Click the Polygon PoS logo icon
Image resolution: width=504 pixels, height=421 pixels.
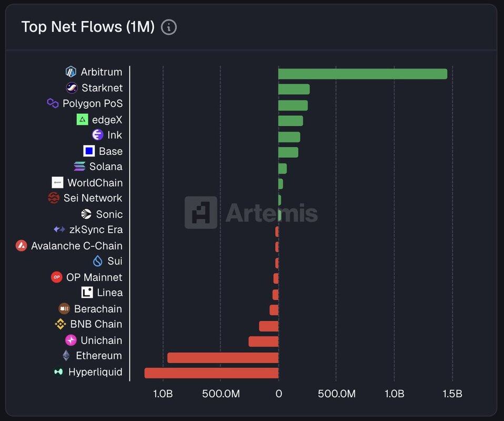point(53,104)
